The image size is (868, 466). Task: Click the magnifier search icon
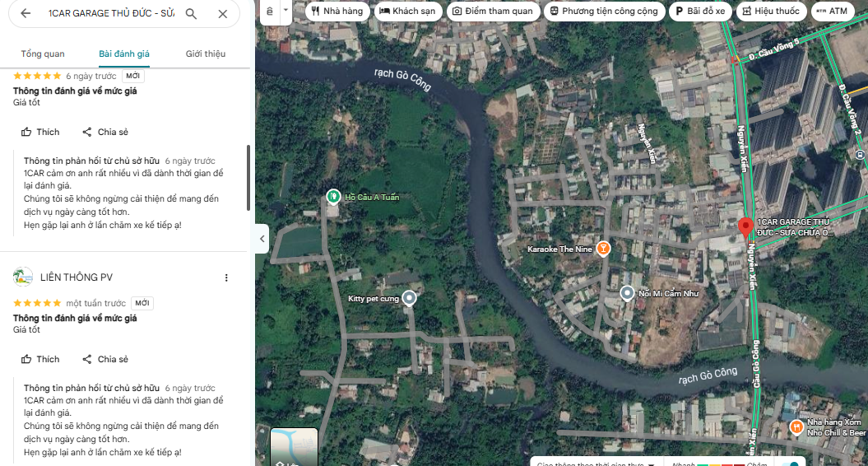[191, 14]
